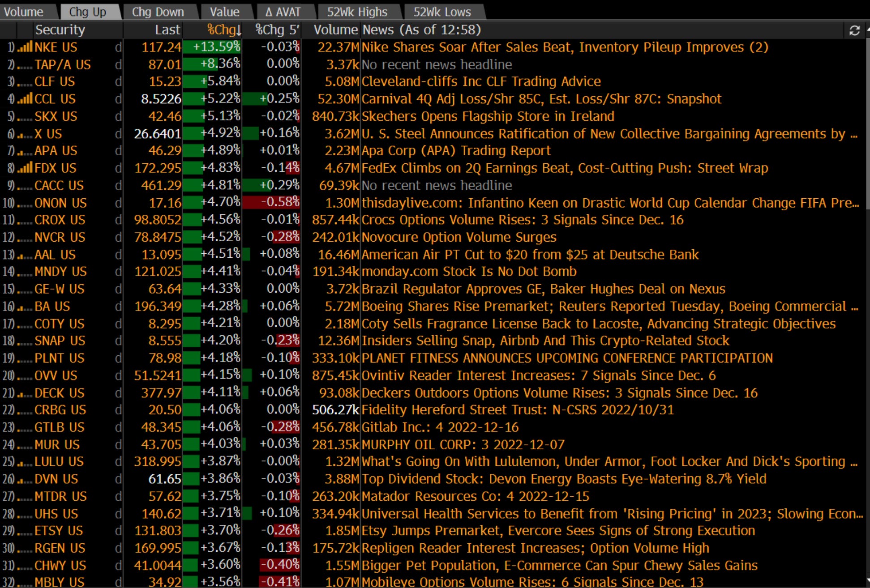Screen dimensions: 870x588
Task: Select the LULU US security
Action: click(x=59, y=462)
